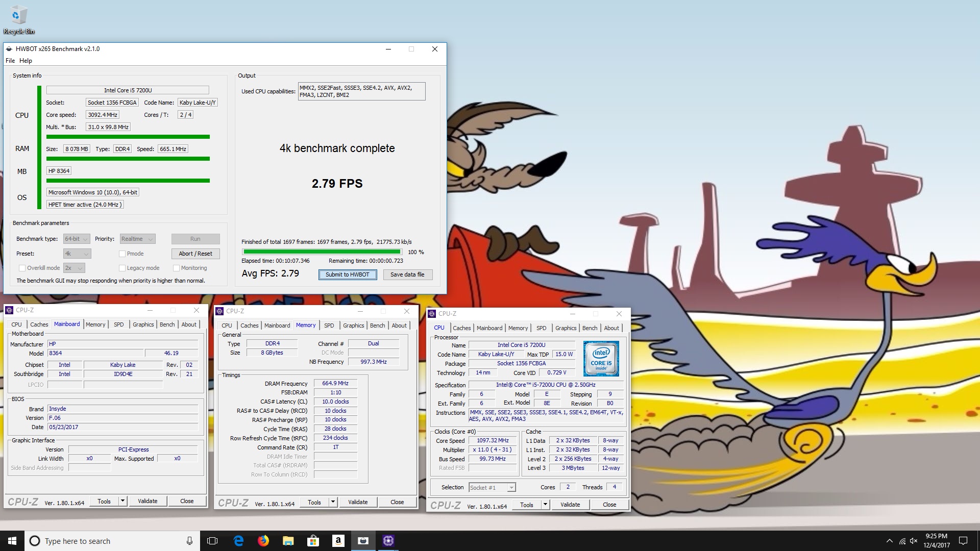Open File Explorer from taskbar
Screen dimensions: 980x551
click(x=288, y=541)
